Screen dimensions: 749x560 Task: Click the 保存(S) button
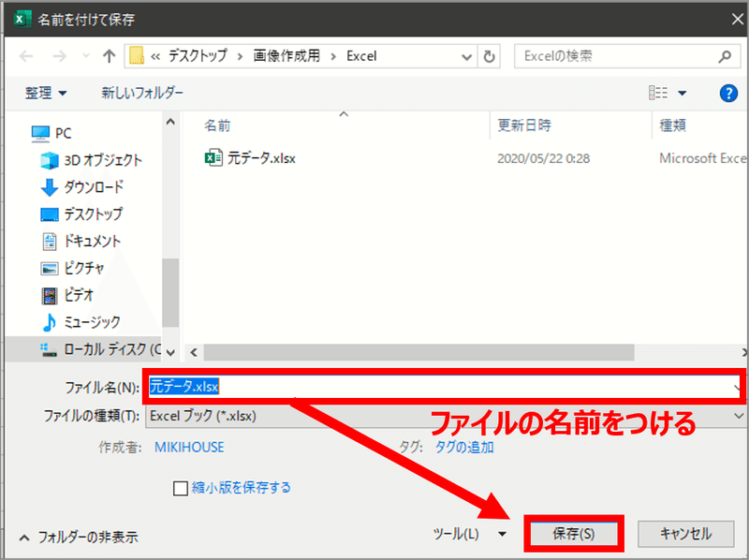pyautogui.click(x=574, y=534)
